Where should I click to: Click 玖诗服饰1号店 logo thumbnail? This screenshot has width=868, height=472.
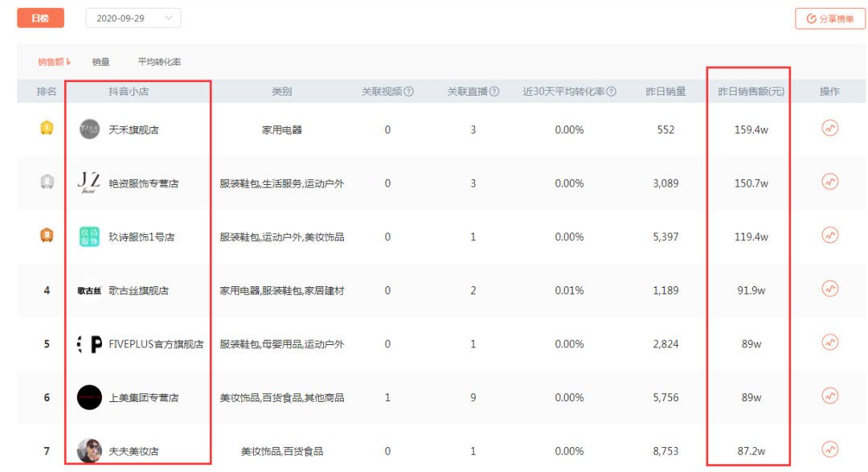(x=89, y=237)
